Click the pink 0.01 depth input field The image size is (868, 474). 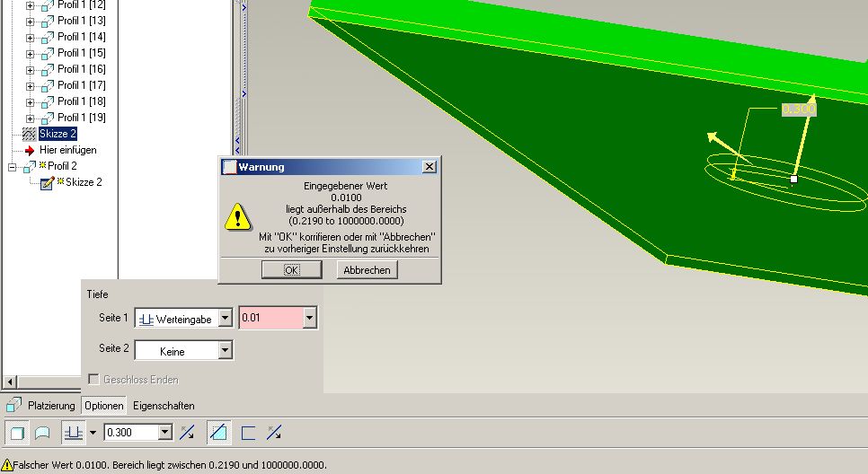[271, 318]
